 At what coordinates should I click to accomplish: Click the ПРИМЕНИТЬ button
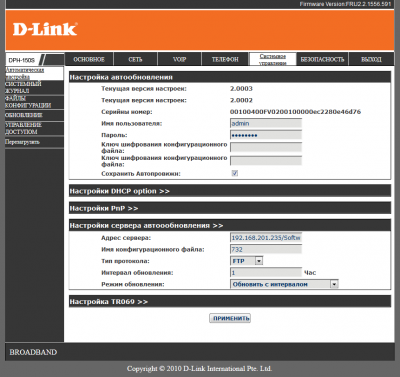tap(230, 318)
